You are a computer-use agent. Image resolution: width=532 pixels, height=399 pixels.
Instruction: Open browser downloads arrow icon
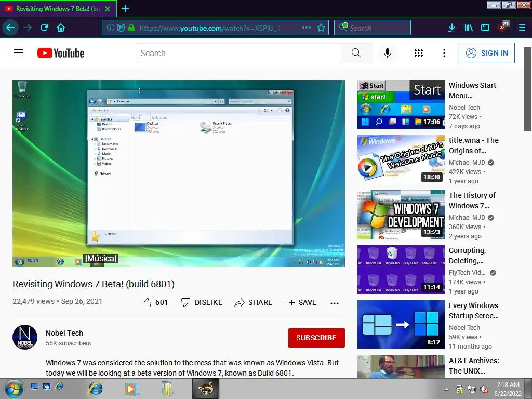pos(451,28)
